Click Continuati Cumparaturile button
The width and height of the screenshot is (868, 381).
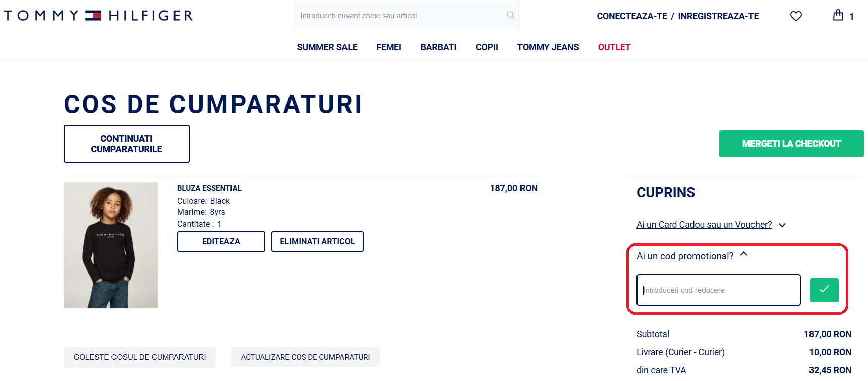pos(127,144)
